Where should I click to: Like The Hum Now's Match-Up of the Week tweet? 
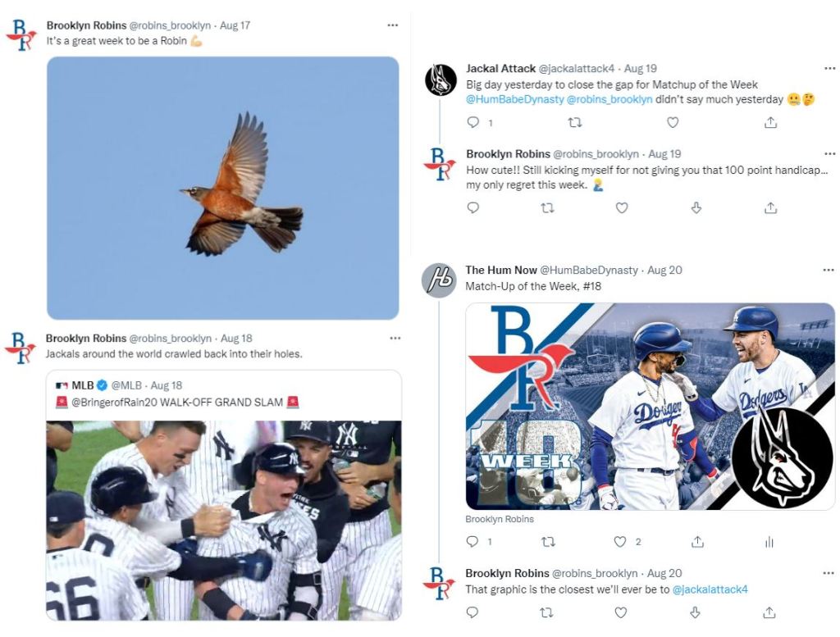pyautogui.click(x=620, y=542)
